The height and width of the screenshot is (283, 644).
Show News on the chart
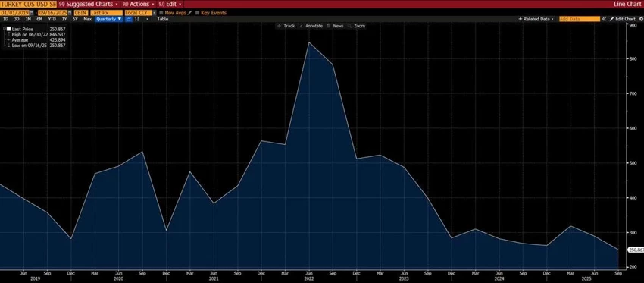(335, 26)
